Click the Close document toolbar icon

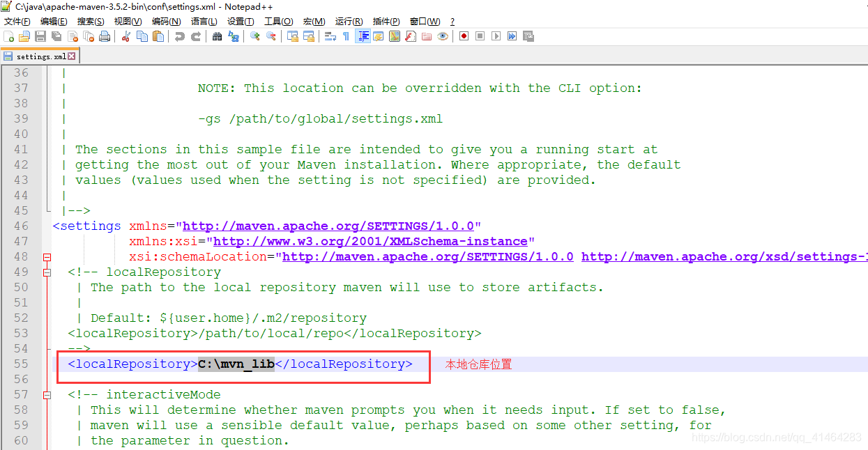coord(73,36)
